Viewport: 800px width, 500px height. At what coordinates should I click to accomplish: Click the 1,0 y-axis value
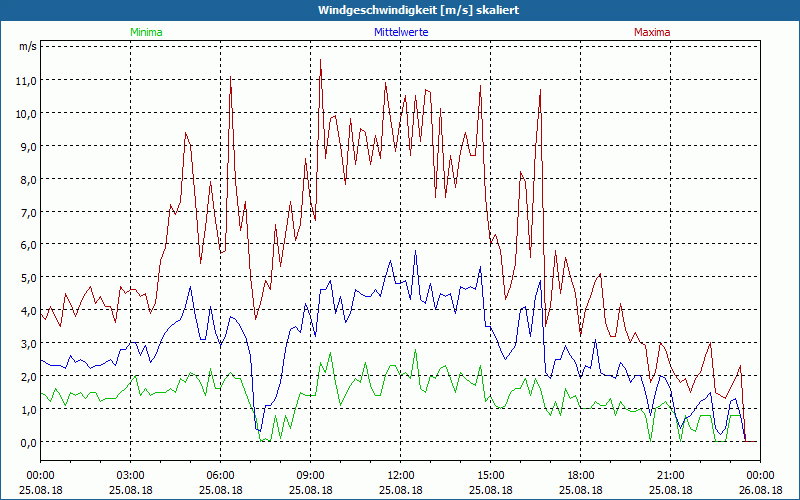click(x=28, y=409)
